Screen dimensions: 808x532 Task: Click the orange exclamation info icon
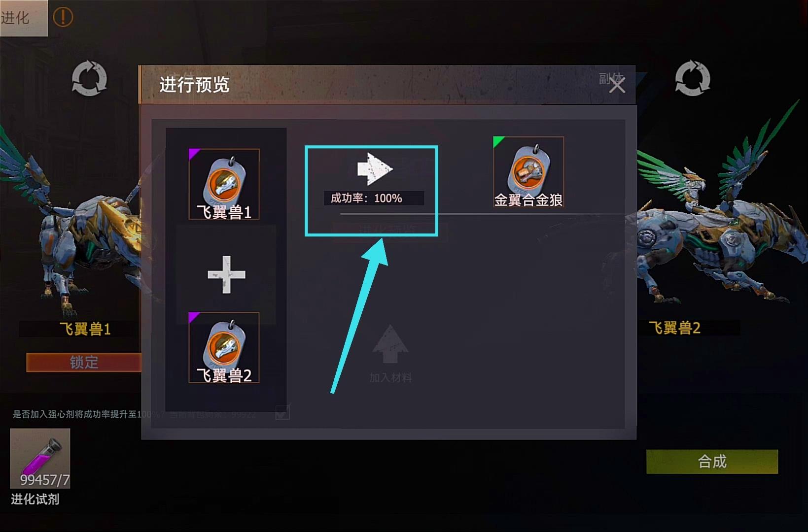[x=63, y=17]
